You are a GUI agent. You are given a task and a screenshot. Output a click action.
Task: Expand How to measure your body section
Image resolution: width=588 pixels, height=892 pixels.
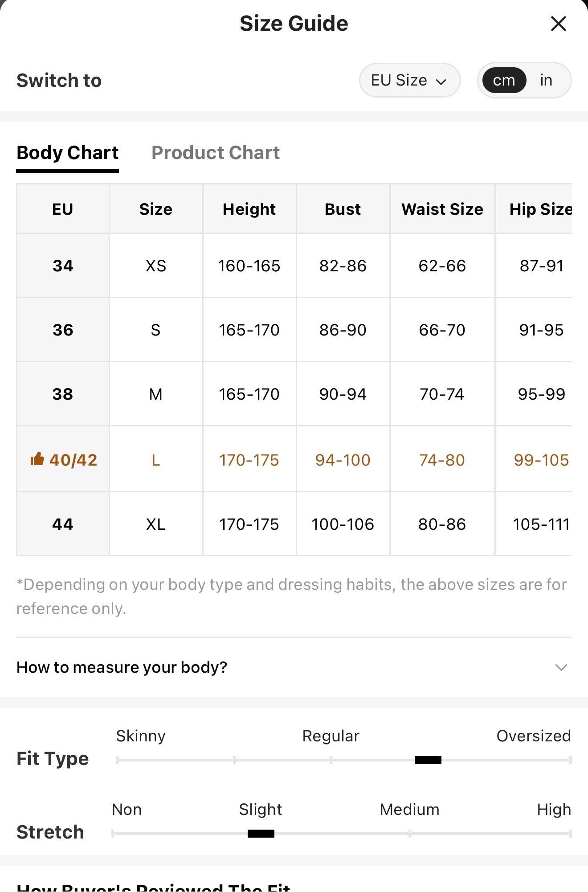coord(294,667)
